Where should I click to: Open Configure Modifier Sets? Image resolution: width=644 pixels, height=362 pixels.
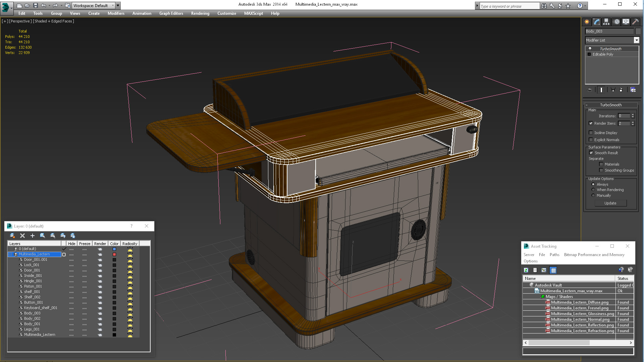click(633, 90)
